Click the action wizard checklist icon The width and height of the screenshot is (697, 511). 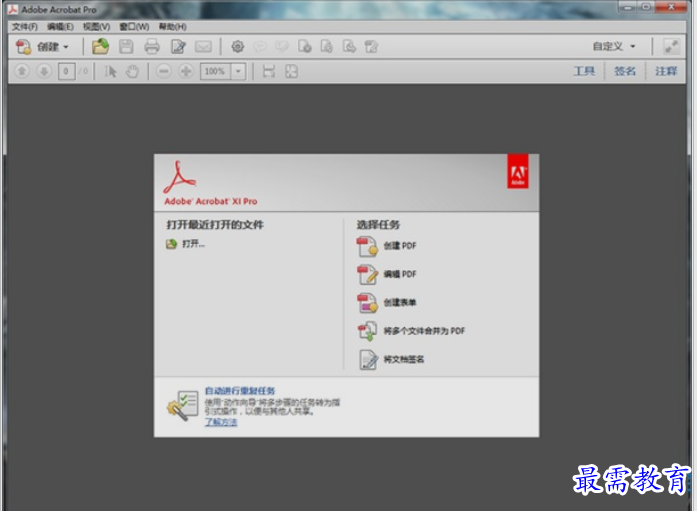pos(183,406)
